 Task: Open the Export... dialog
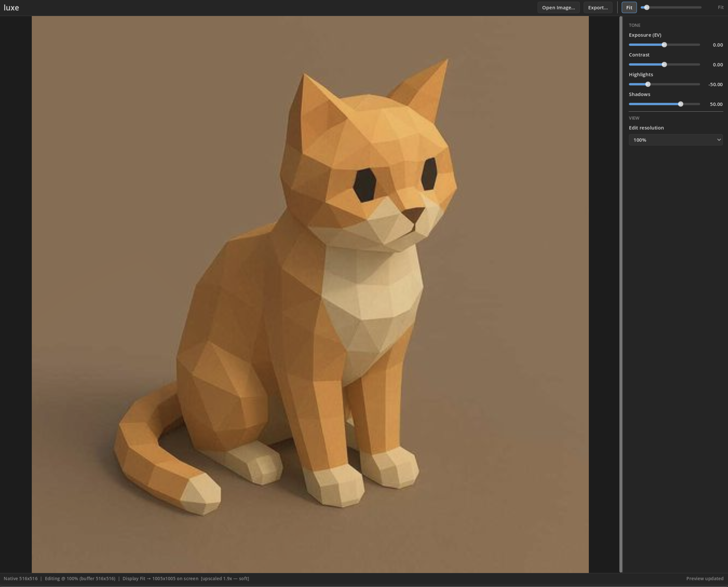598,7
